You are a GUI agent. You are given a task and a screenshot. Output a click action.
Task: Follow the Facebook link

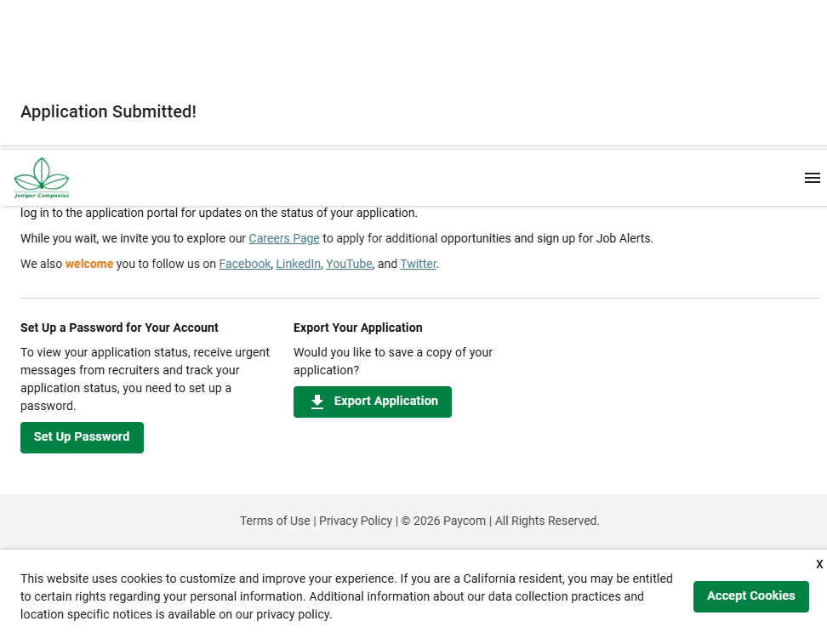point(244,264)
